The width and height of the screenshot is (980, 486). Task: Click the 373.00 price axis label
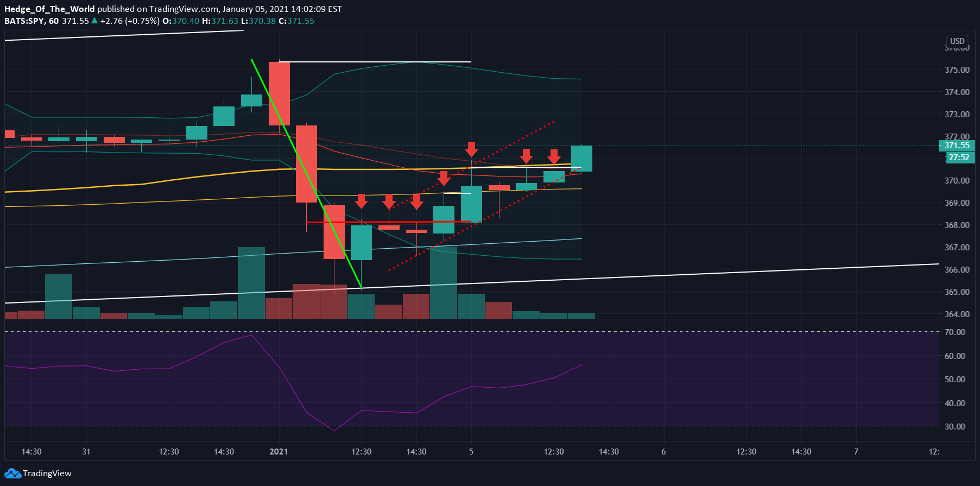pyautogui.click(x=957, y=115)
